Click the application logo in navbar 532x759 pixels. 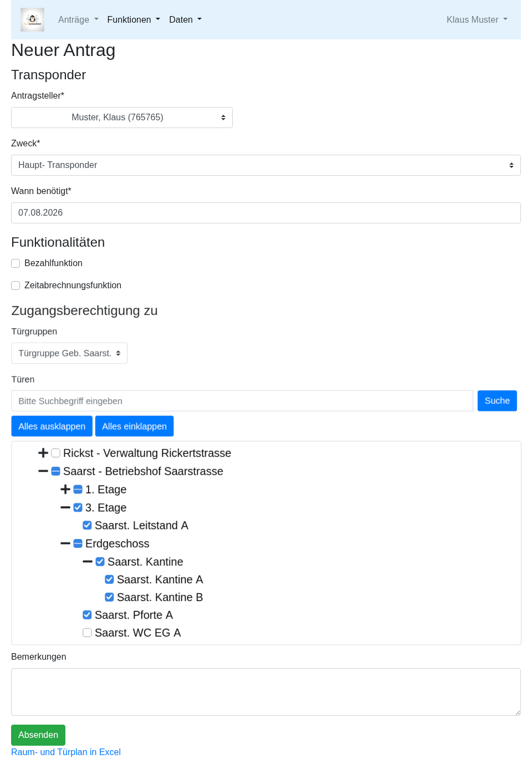pos(32,19)
